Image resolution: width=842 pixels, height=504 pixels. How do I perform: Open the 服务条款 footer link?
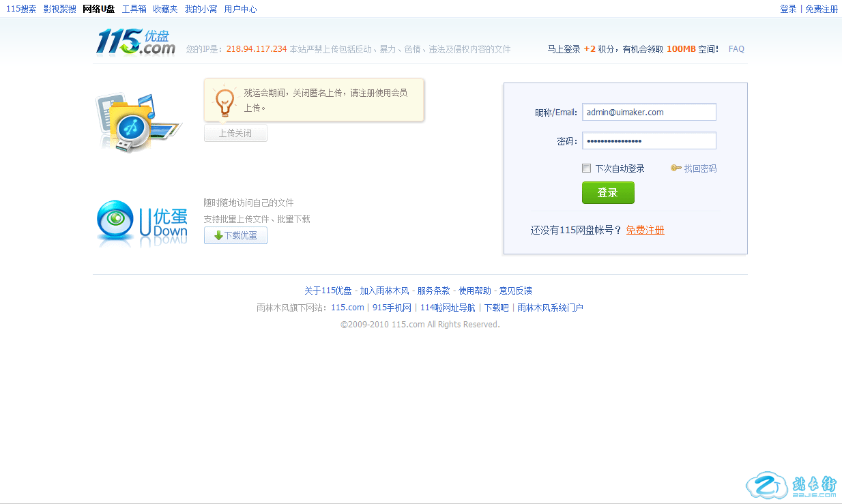(x=433, y=291)
